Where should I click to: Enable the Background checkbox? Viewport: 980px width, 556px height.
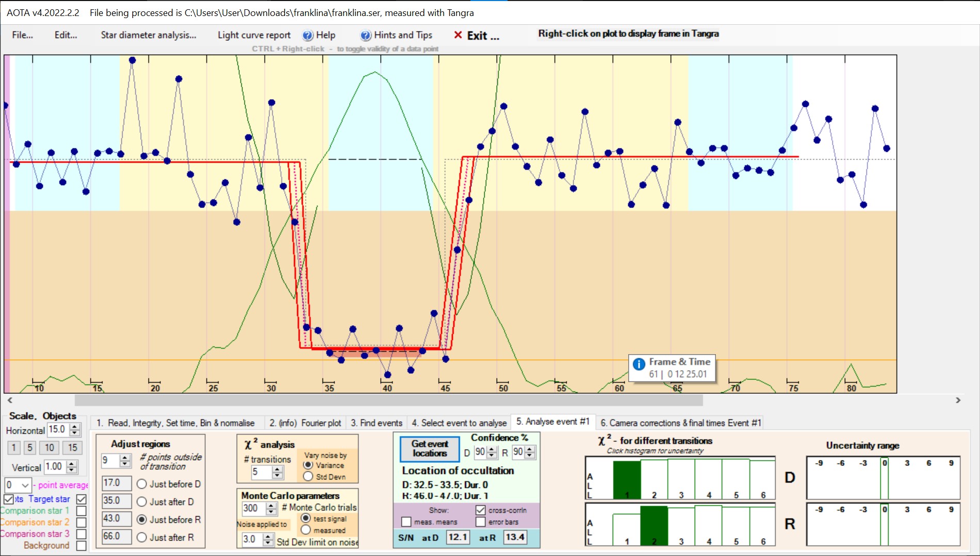(x=81, y=546)
